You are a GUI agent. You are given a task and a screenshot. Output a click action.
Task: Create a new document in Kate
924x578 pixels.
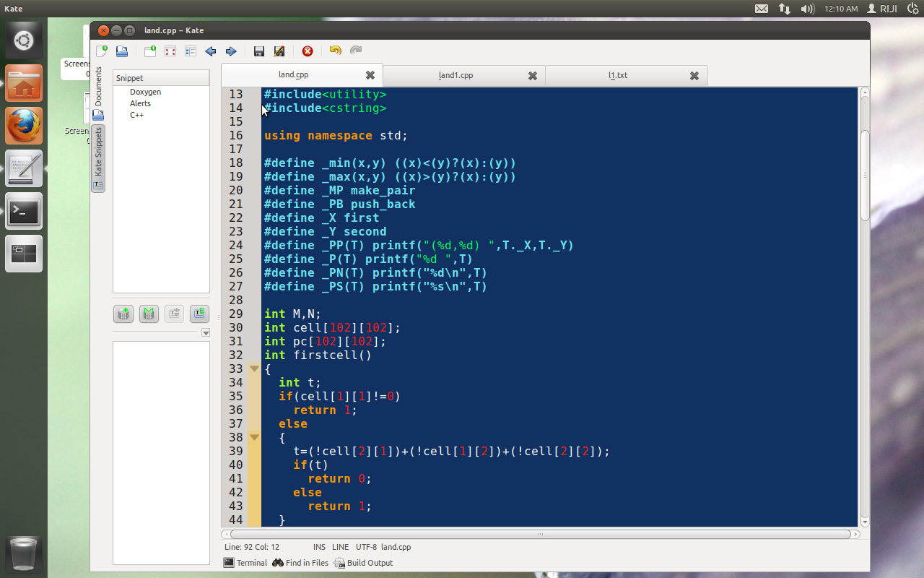coord(101,51)
